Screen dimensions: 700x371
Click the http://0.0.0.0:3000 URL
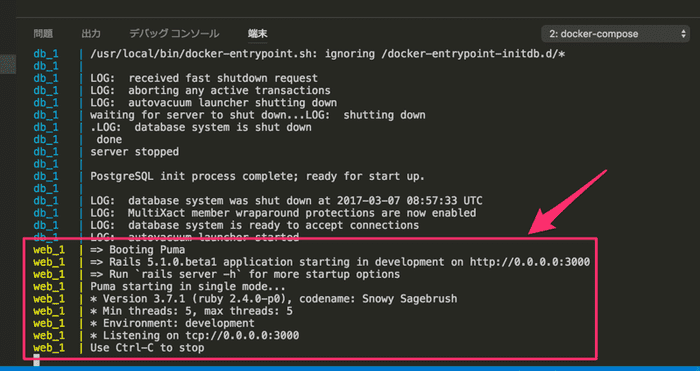(x=530, y=262)
